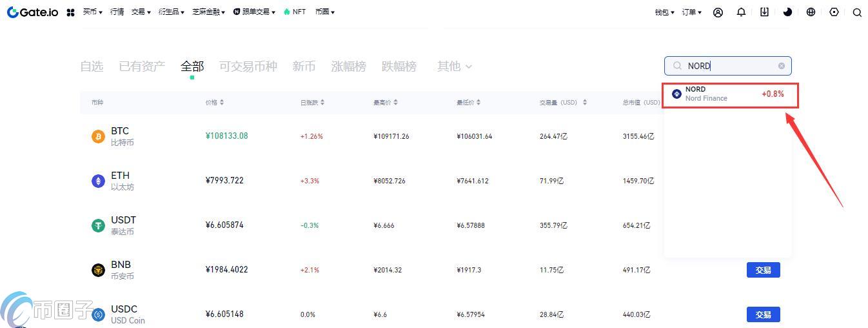Open the Gate.io logo home link
Viewport: 868px width, 328px height.
click(x=32, y=12)
